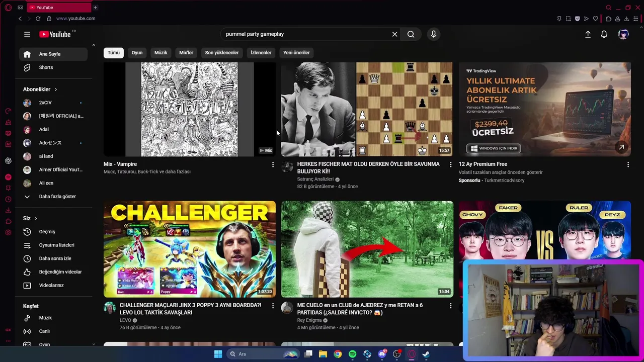Viewport: 644px width, 362px height.
Task: Open sidebar Settings gear icon
Action: (x=8, y=232)
